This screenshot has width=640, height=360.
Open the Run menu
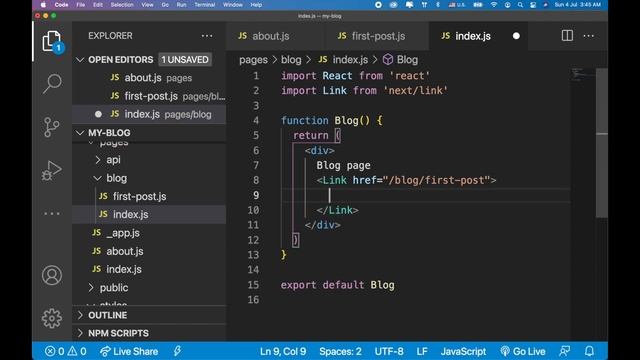click(181, 5)
